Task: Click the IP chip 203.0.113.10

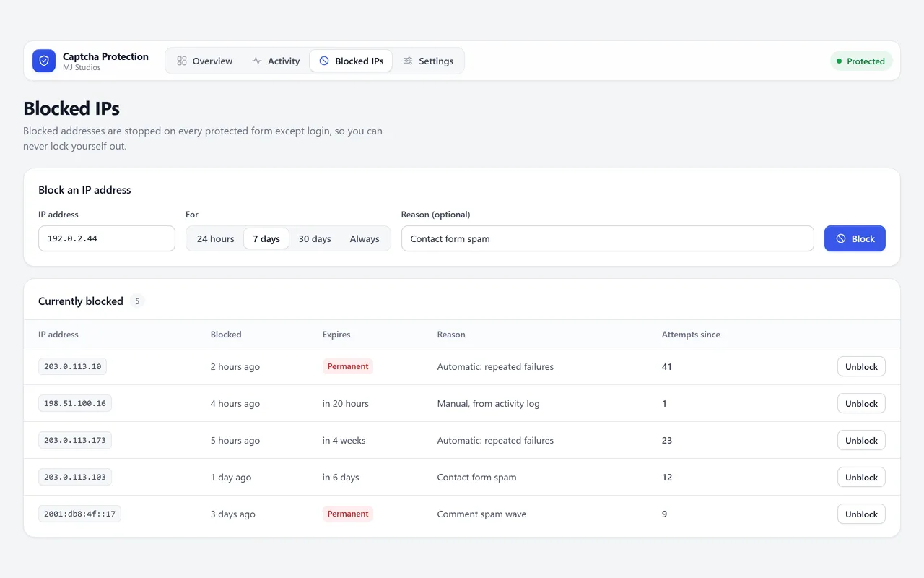Action: pyautogui.click(x=72, y=366)
